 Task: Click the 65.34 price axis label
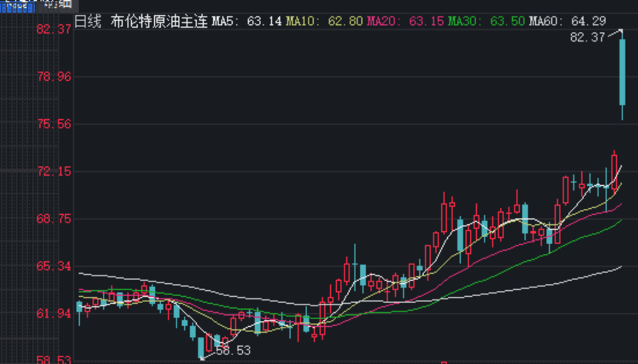point(54,267)
